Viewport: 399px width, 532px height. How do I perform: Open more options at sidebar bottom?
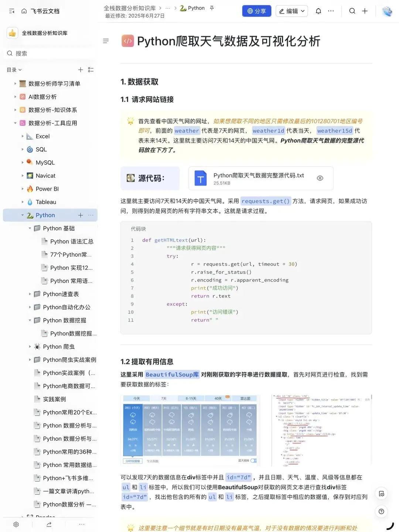click(x=82, y=524)
